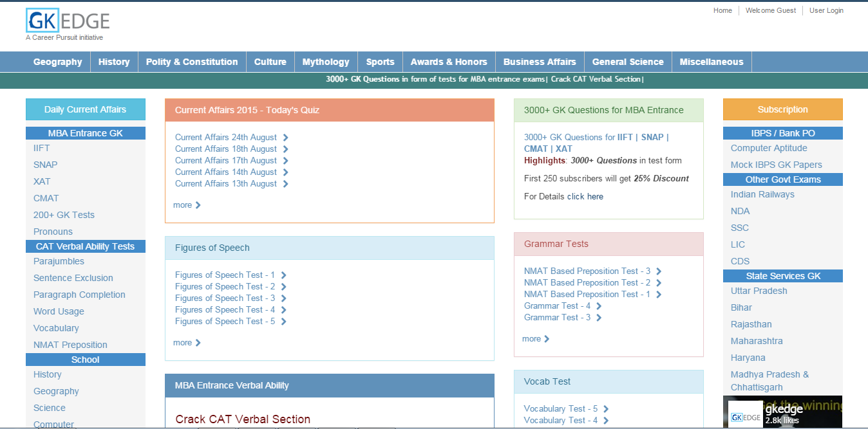Open 200+ GK Tests link
Screen dimensions: 868x429
[64, 215]
